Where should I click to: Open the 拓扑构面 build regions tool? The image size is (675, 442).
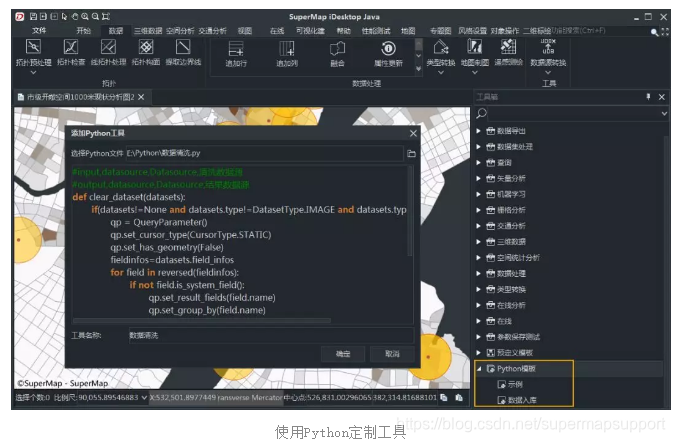(x=146, y=52)
